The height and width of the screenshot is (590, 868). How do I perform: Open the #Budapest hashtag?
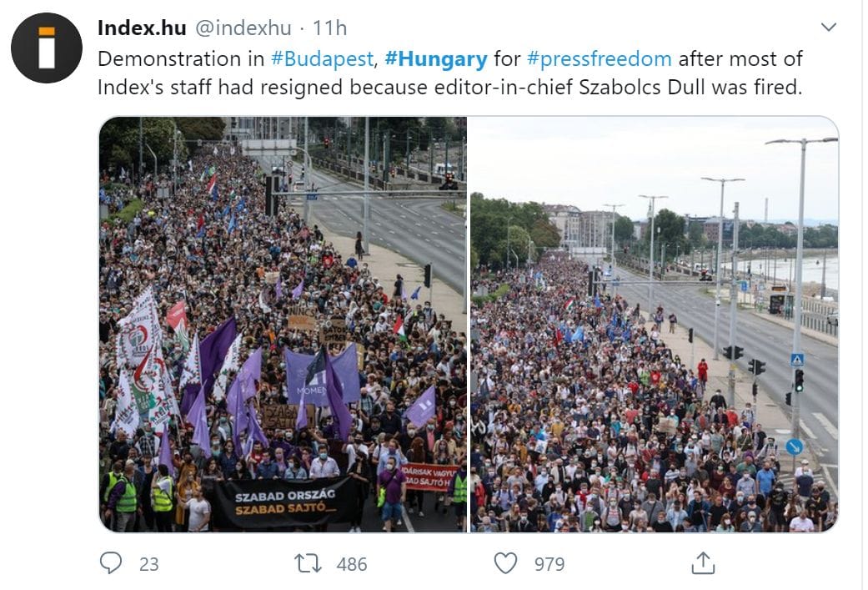pyautogui.click(x=322, y=58)
